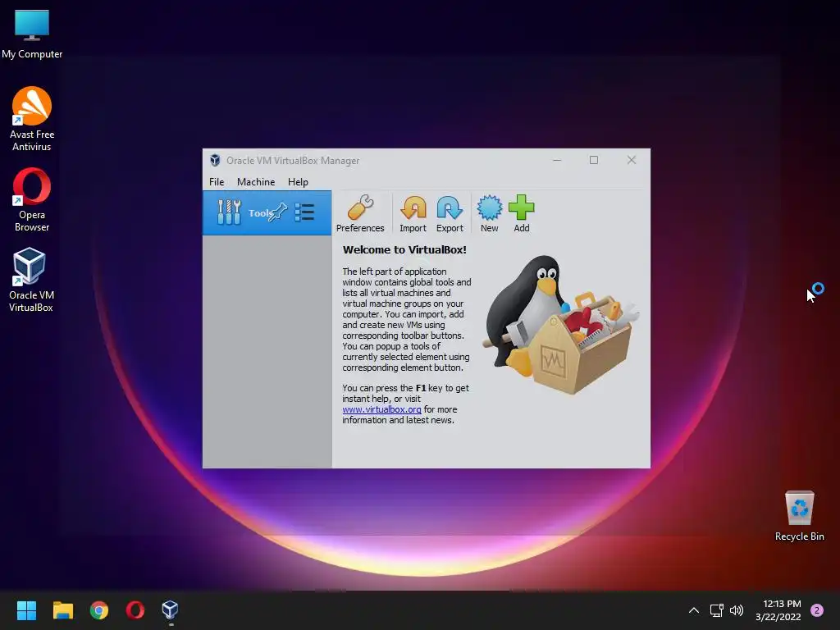Image resolution: width=840 pixels, height=630 pixels.
Task: Select the Tools item in left pane
Action: click(267, 212)
